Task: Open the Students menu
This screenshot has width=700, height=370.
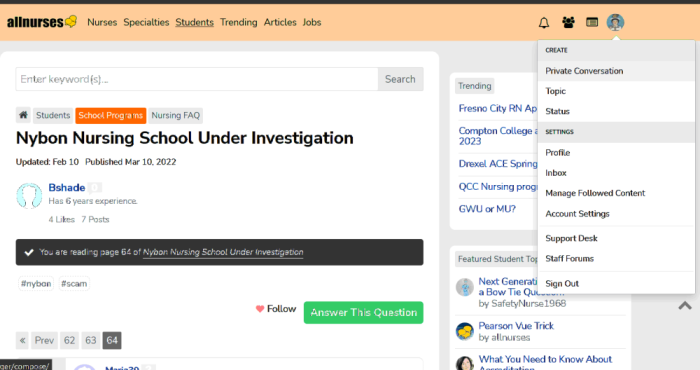Action: (194, 22)
